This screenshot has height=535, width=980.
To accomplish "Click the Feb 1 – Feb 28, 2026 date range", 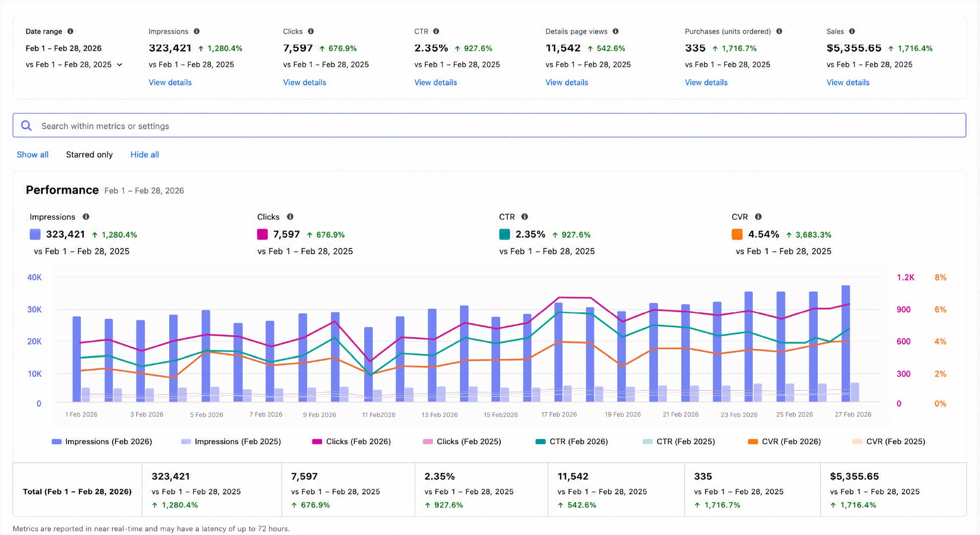I will click(64, 49).
